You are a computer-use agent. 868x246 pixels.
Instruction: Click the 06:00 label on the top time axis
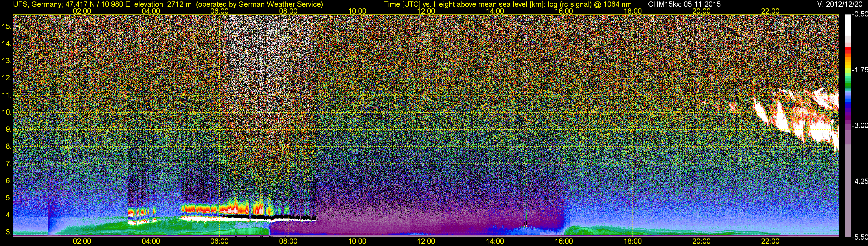219,11
